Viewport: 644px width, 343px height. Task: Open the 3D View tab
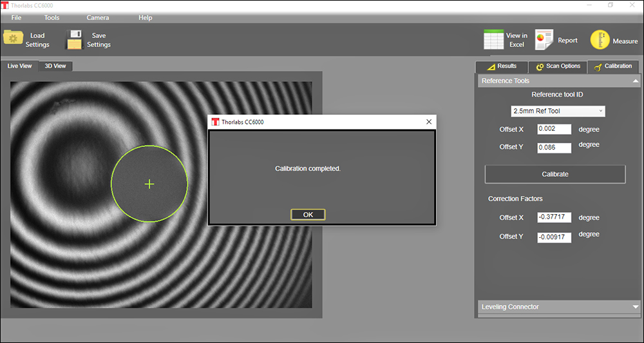(55, 66)
